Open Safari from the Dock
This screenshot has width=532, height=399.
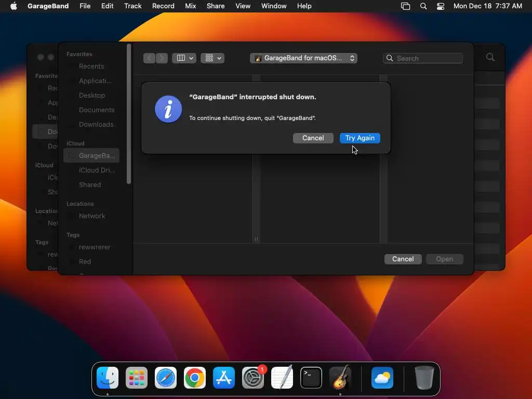coord(166,378)
